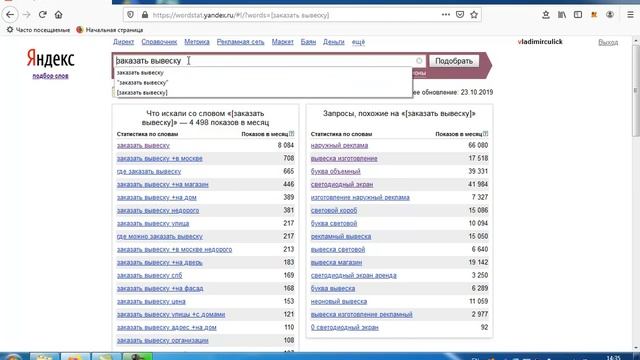Open query заказать вывеску цена
Image resolution: width=640 pixels, height=360 pixels.
click(x=151, y=301)
